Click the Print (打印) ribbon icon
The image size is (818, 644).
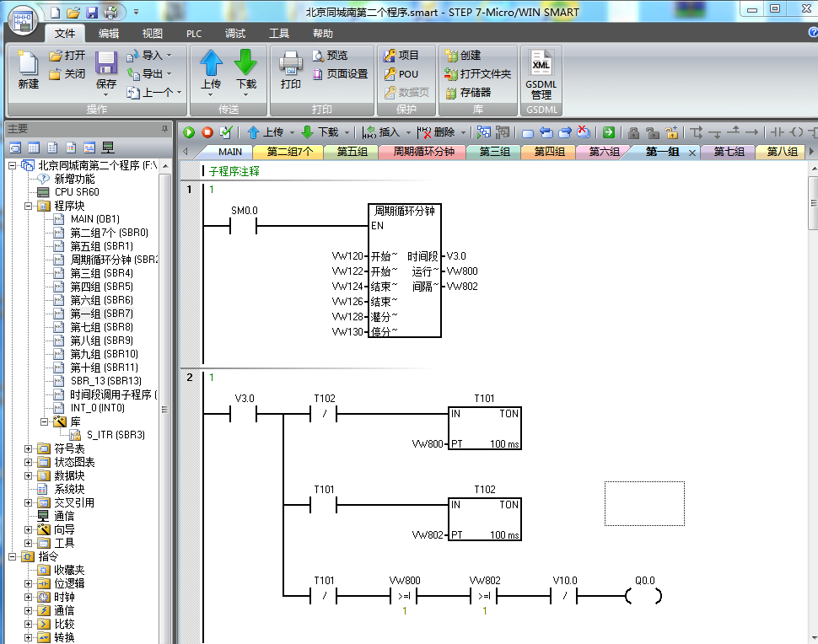290,71
